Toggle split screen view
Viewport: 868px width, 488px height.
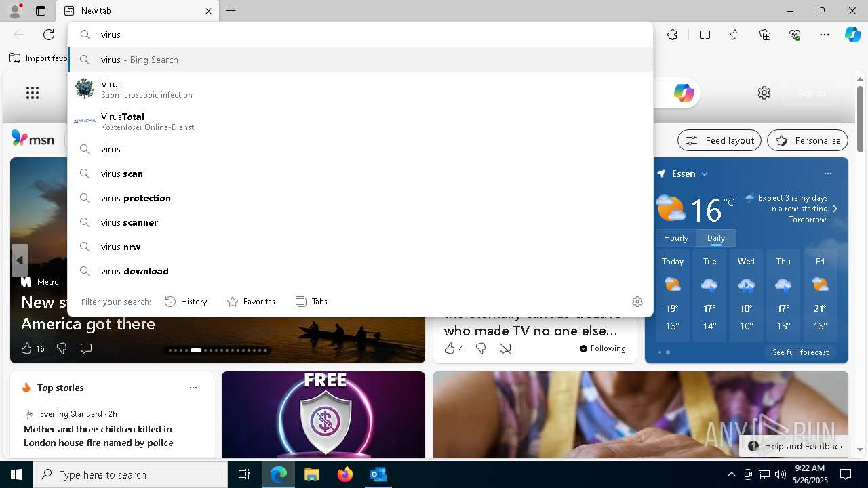click(x=705, y=35)
